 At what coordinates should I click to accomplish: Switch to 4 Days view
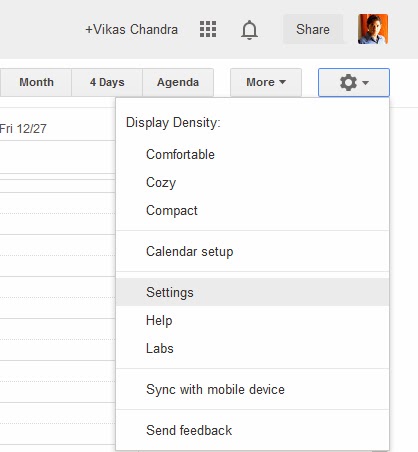point(107,82)
